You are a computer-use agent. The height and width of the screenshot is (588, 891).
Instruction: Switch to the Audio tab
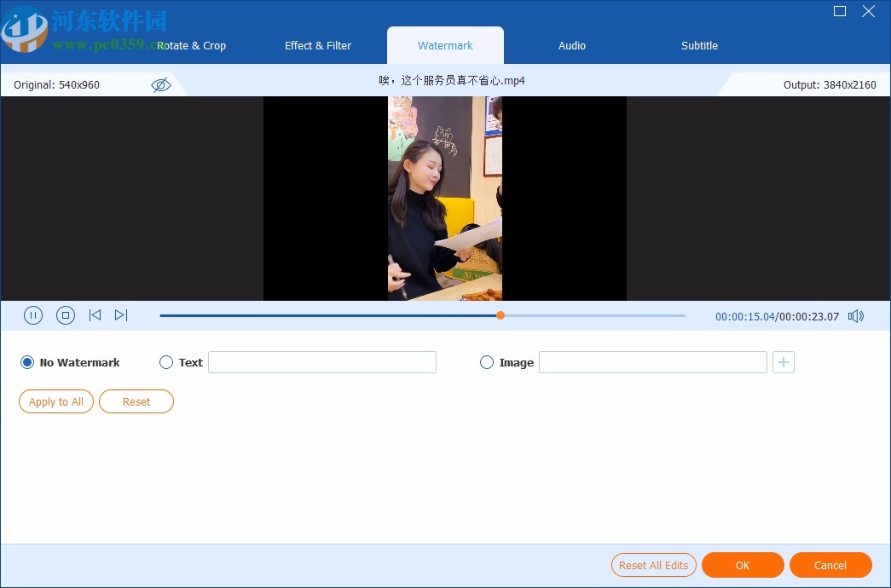571,45
